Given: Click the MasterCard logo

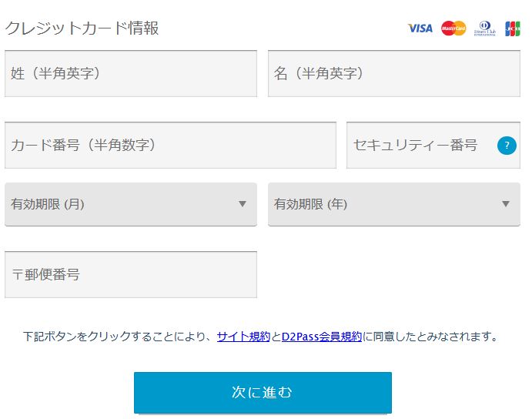Looking at the screenshot, I should [x=453, y=28].
